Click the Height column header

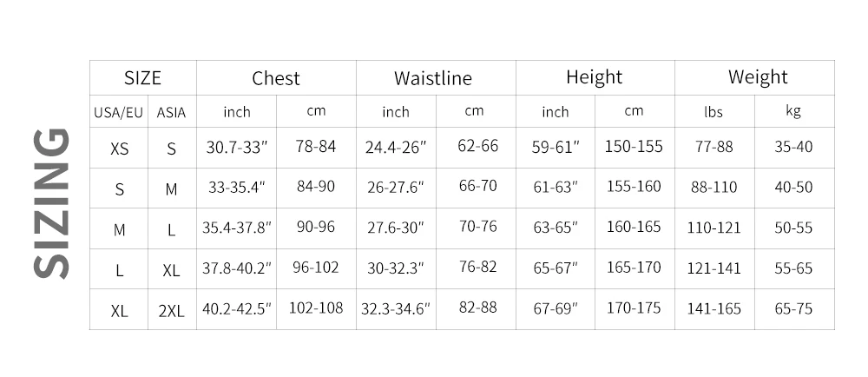click(x=595, y=77)
